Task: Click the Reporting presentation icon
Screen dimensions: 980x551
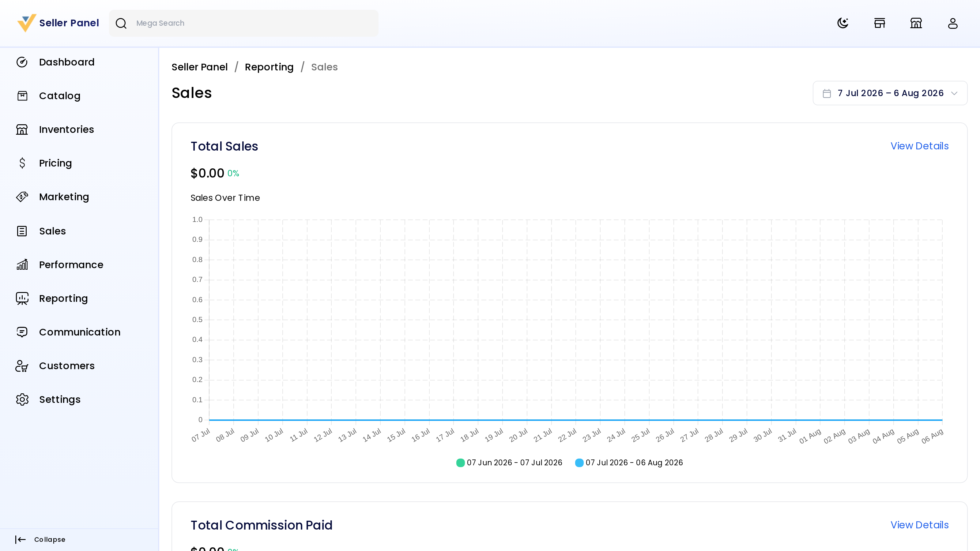Action: [22, 298]
